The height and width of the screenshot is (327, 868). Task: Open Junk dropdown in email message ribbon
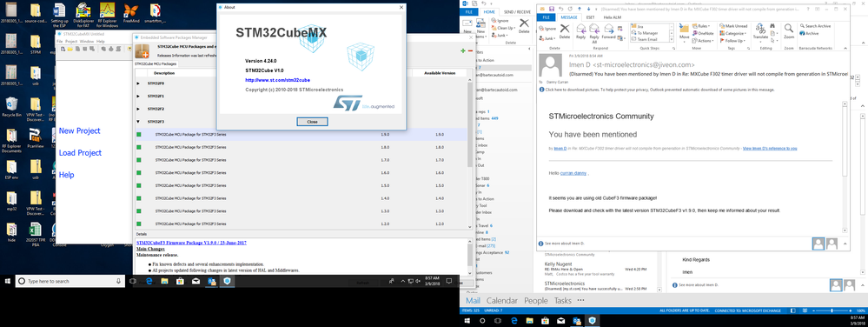click(547, 38)
